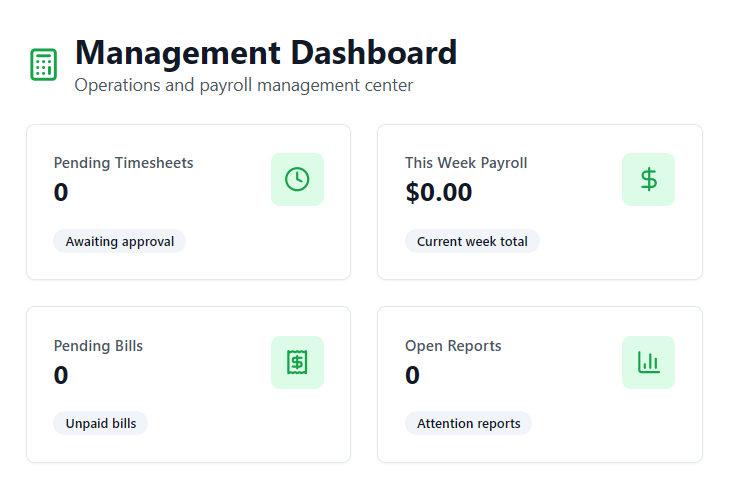Click the Management Dashboard heading
The height and width of the screenshot is (483, 729).
pyautogui.click(x=265, y=52)
